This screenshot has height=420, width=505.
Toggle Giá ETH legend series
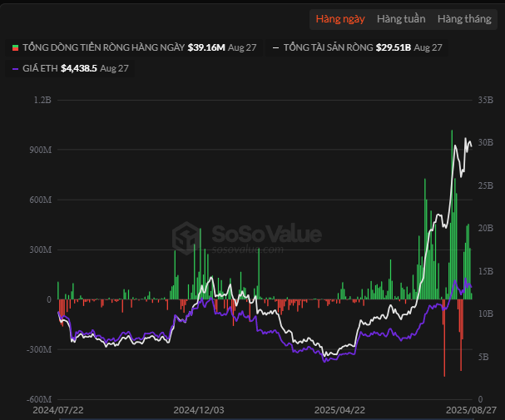70,68
